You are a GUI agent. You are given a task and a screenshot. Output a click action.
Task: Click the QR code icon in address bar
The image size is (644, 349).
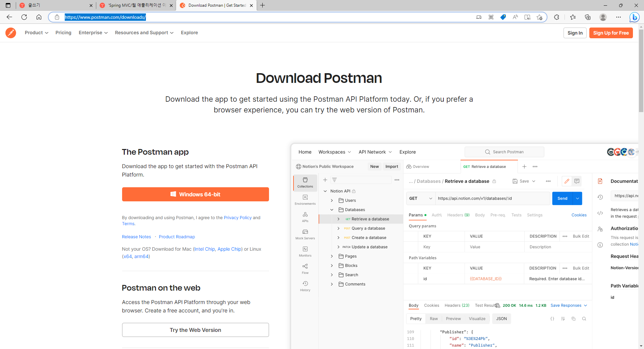(x=491, y=17)
